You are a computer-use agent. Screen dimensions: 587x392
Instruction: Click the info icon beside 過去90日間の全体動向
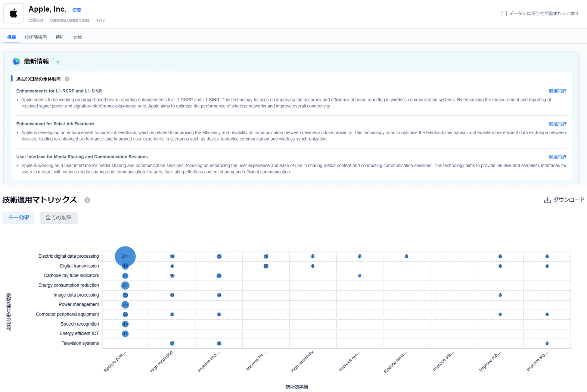tap(67, 79)
